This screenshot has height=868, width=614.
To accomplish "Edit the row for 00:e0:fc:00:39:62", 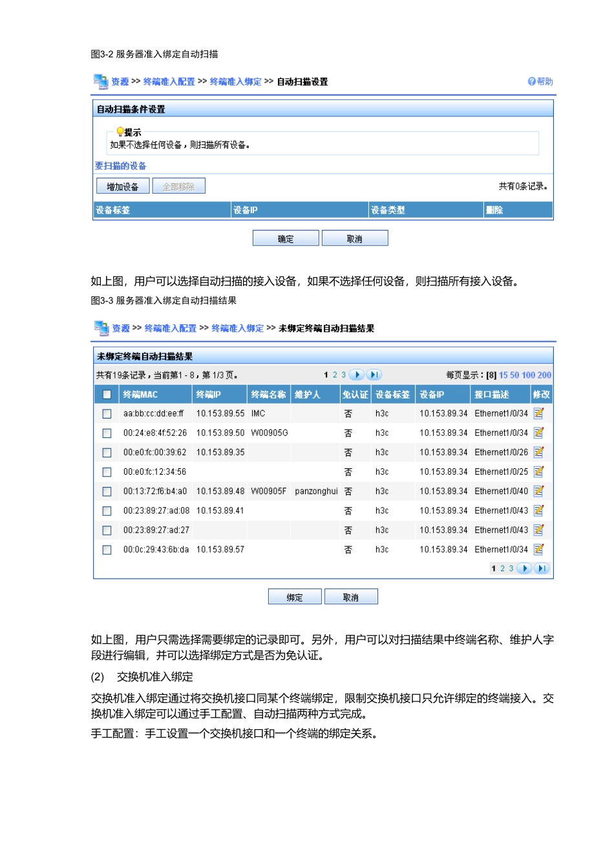I will point(538,452).
